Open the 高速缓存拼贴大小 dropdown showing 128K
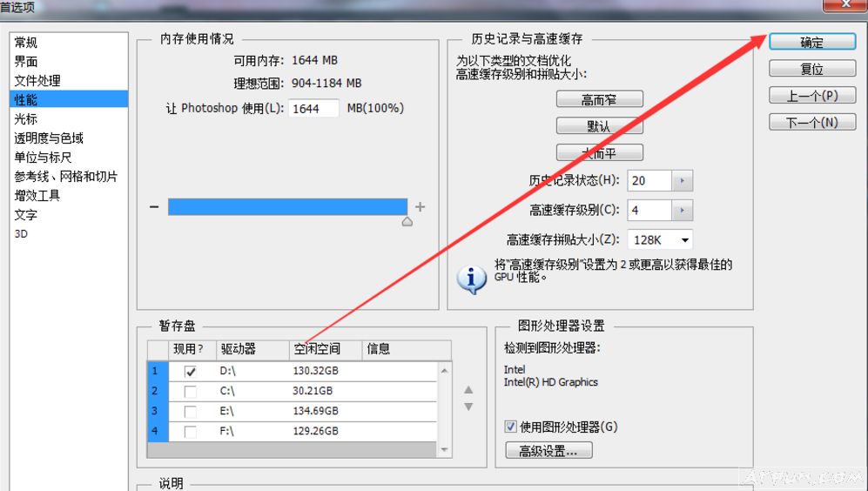The height and width of the screenshot is (491, 868). [x=660, y=239]
